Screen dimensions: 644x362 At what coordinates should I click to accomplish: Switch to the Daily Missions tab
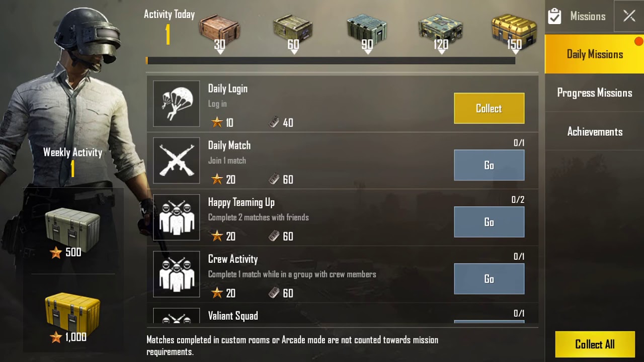[595, 54]
